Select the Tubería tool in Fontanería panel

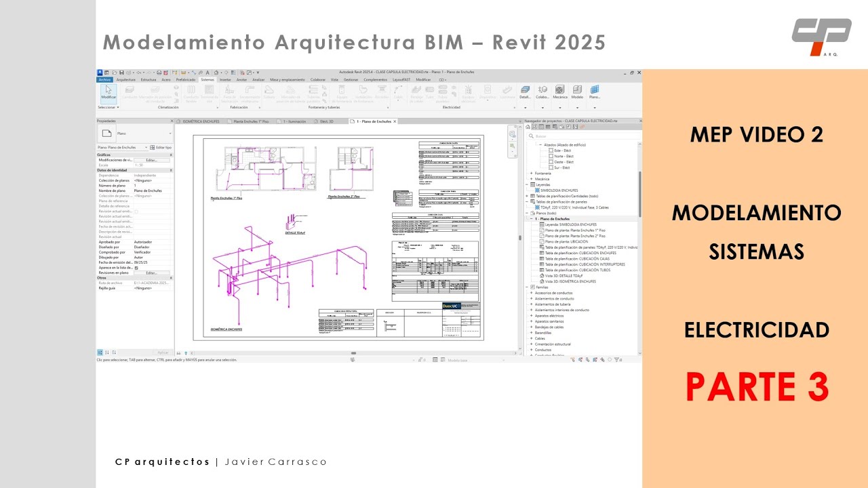269,92
